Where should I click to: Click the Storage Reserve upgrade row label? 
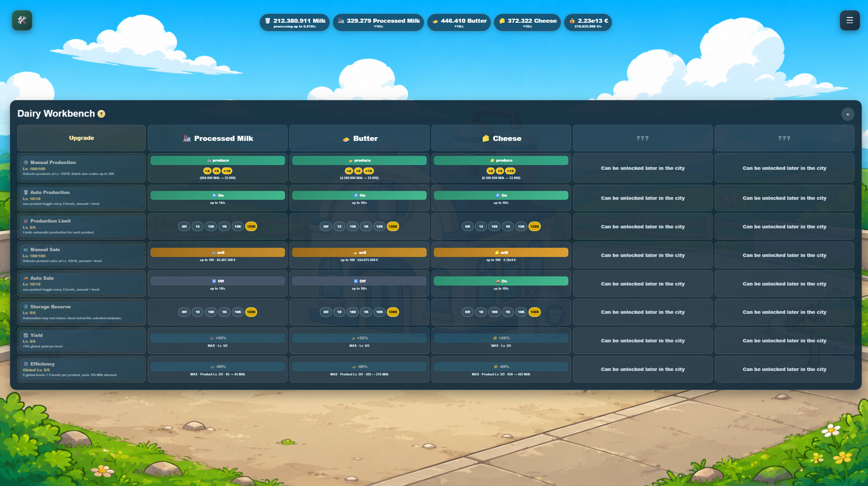81,312
